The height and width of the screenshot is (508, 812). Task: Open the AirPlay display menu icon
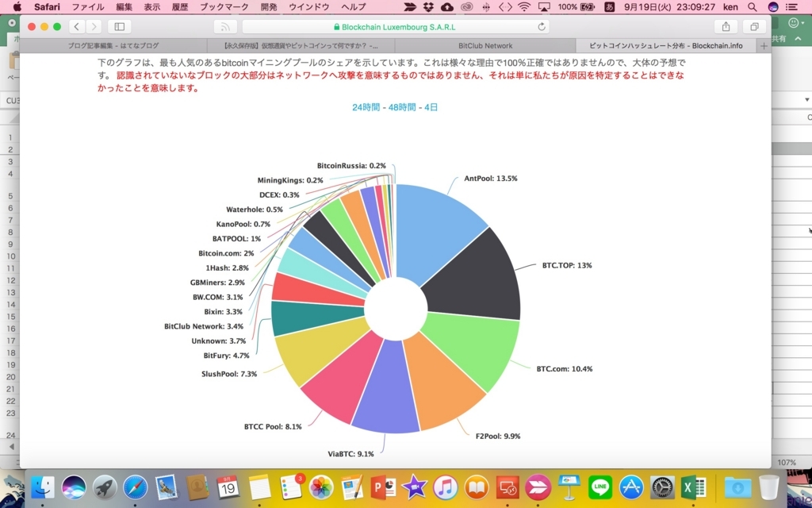[544, 6]
